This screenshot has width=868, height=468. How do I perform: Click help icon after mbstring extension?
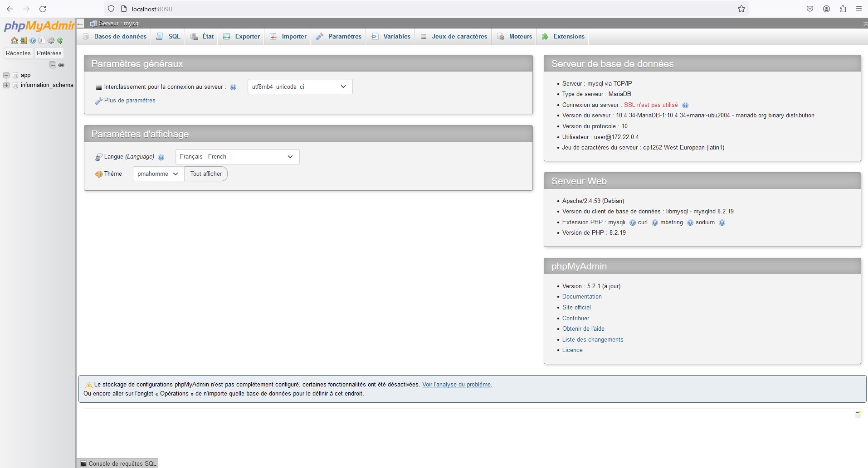click(690, 222)
